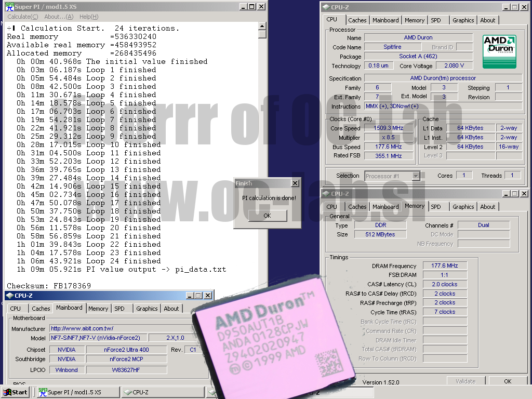Image resolution: width=532 pixels, height=399 pixels.
Task: Click the Loop 24 finished line
Action: point(88,261)
